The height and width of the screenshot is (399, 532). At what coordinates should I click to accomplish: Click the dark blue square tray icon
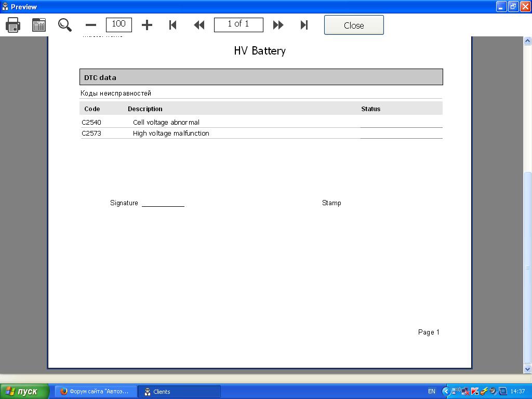pos(502,391)
